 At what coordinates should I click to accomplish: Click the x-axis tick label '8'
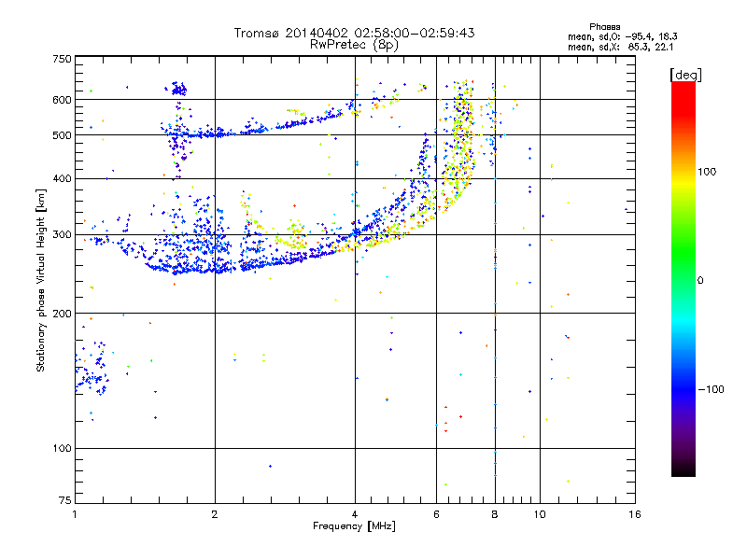(495, 514)
